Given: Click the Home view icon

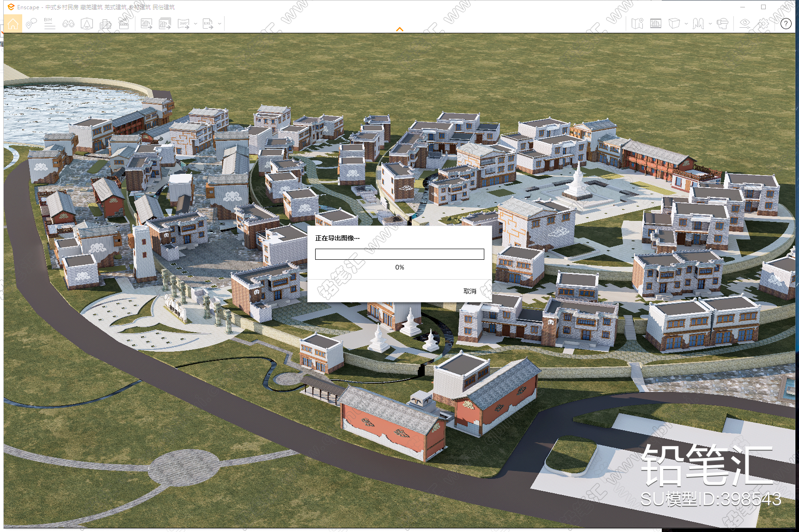Looking at the screenshot, I should pyautogui.click(x=13, y=24).
